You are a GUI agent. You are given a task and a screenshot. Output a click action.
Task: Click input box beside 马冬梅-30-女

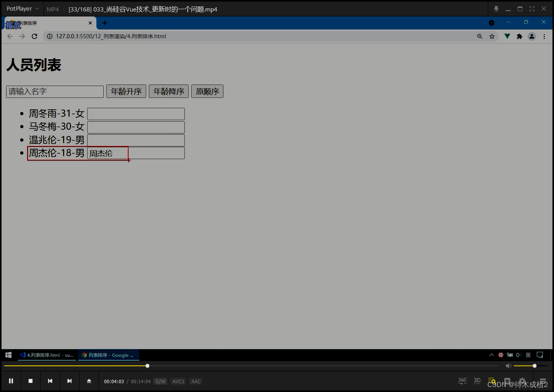[136, 127]
